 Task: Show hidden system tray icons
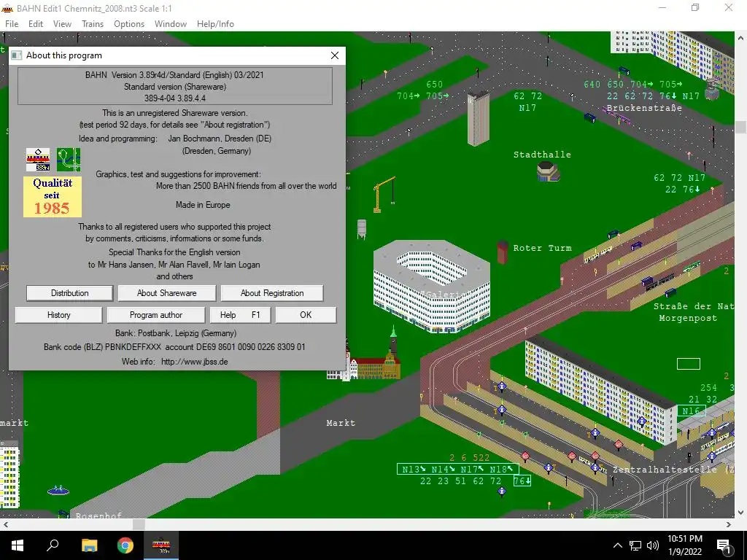617,545
